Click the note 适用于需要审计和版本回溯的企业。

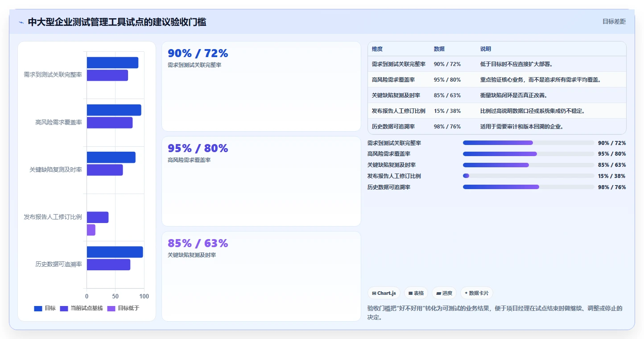point(522,127)
